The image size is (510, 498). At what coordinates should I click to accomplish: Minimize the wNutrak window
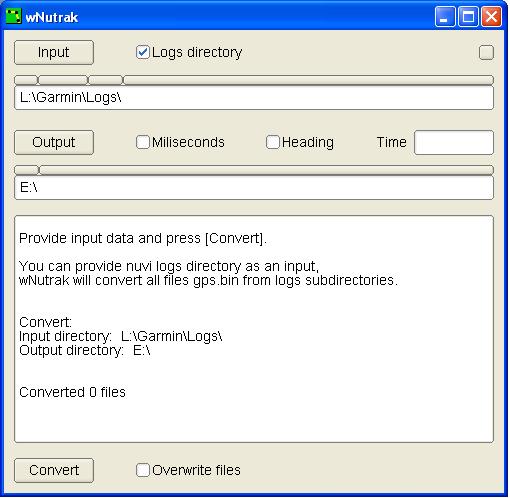pos(445,16)
